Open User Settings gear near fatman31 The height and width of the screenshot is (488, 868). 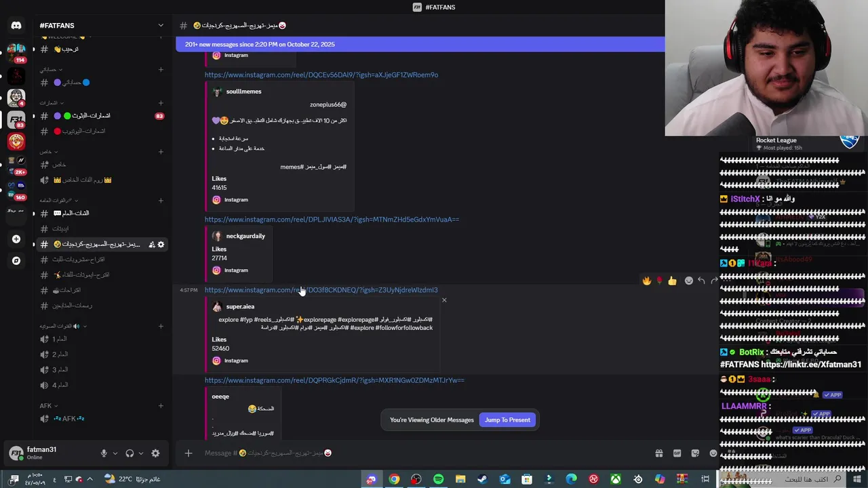pyautogui.click(x=155, y=453)
